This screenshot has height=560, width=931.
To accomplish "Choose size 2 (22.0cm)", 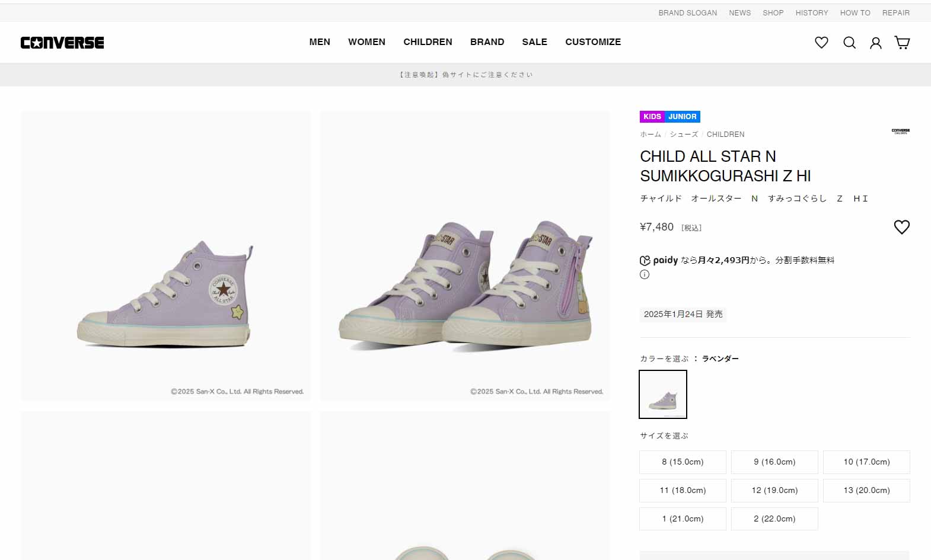I will click(x=774, y=519).
